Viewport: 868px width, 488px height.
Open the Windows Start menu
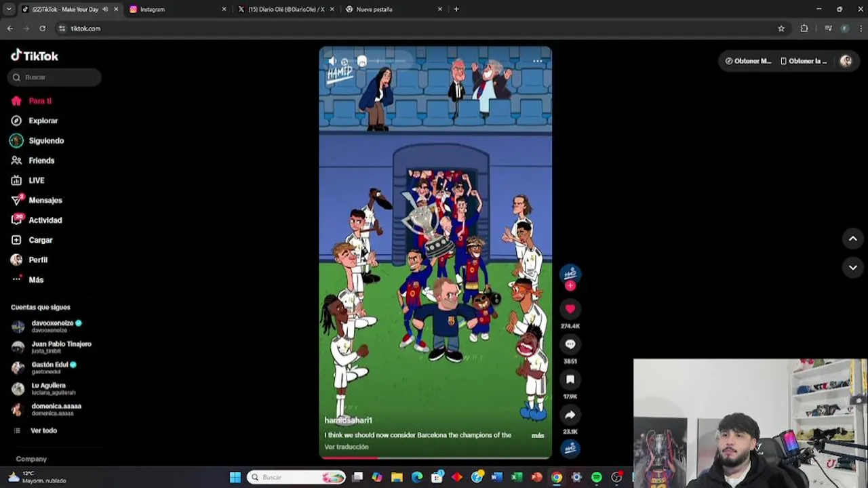(x=235, y=477)
